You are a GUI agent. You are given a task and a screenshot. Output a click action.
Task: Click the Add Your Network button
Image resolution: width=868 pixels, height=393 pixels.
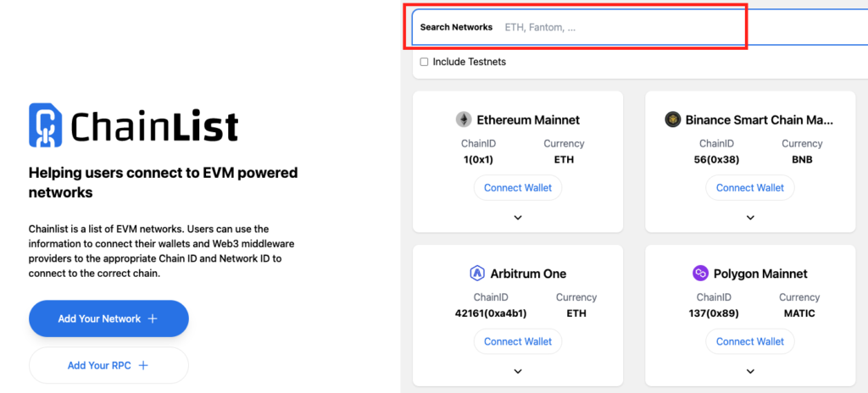click(108, 318)
